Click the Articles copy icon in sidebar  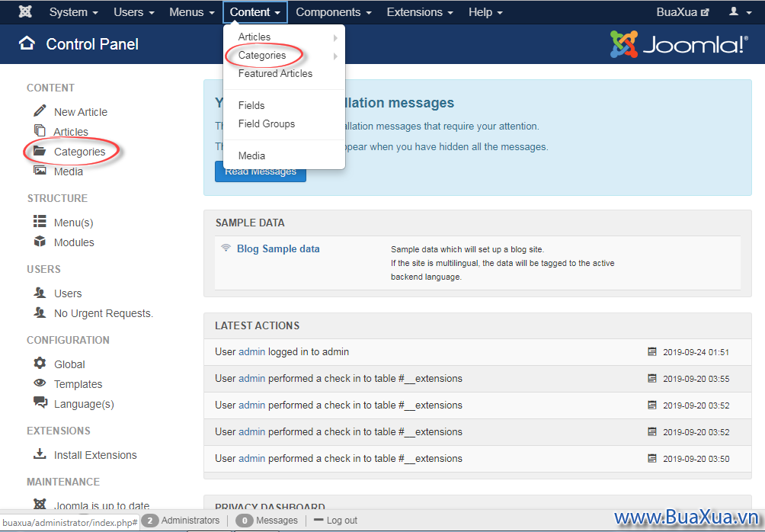pos(40,130)
